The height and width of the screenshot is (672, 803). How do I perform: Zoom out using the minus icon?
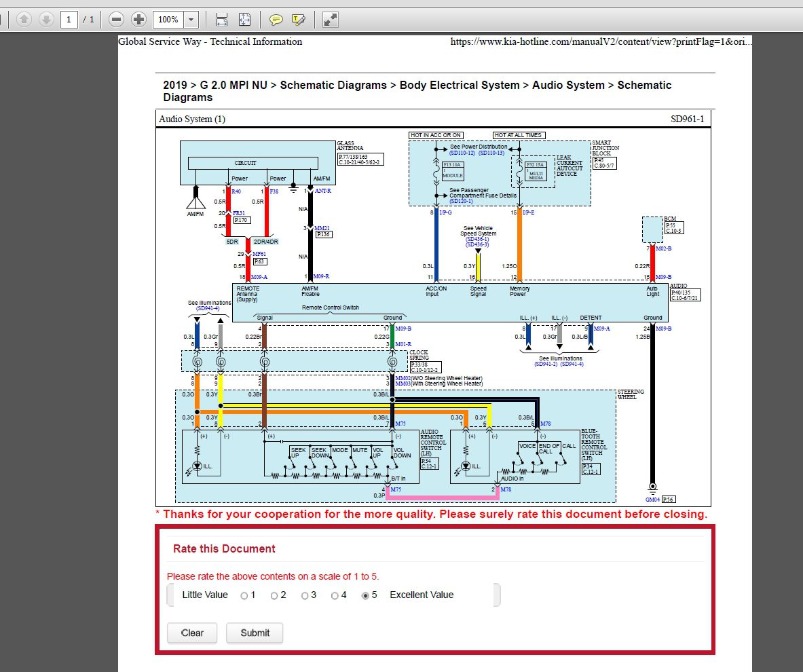[116, 20]
